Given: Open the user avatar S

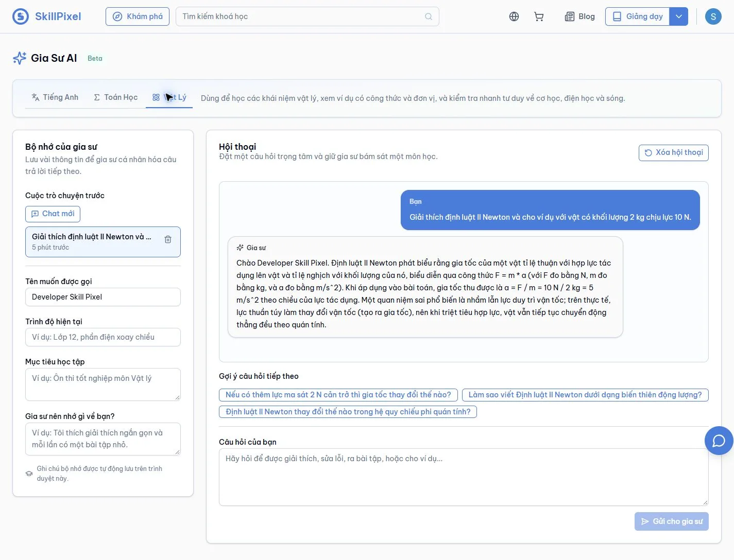Looking at the screenshot, I should coord(713,16).
